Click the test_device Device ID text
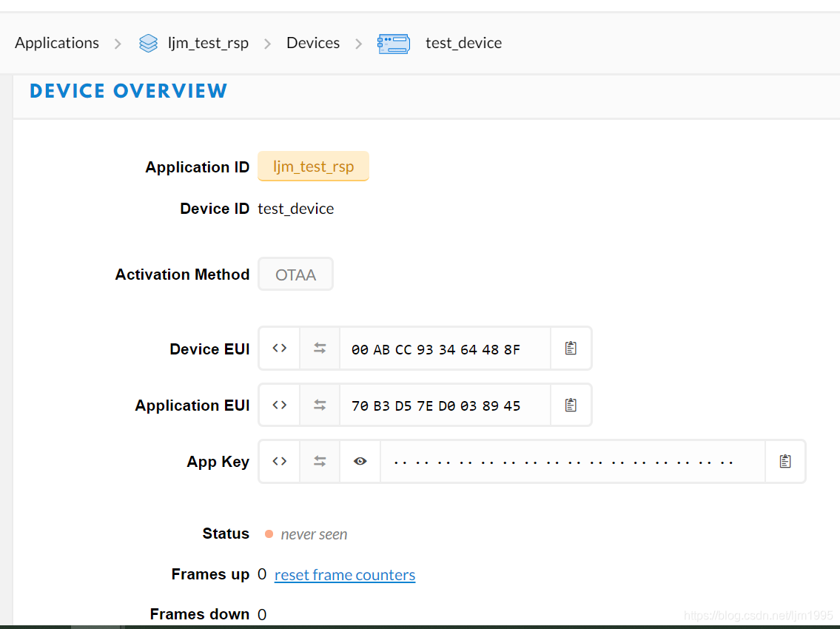 pyautogui.click(x=296, y=209)
